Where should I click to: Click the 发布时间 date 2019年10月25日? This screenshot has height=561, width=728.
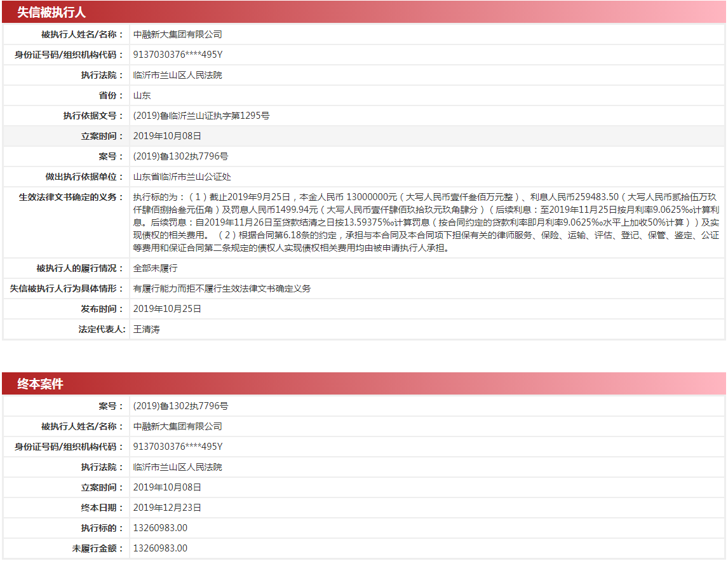tap(167, 309)
